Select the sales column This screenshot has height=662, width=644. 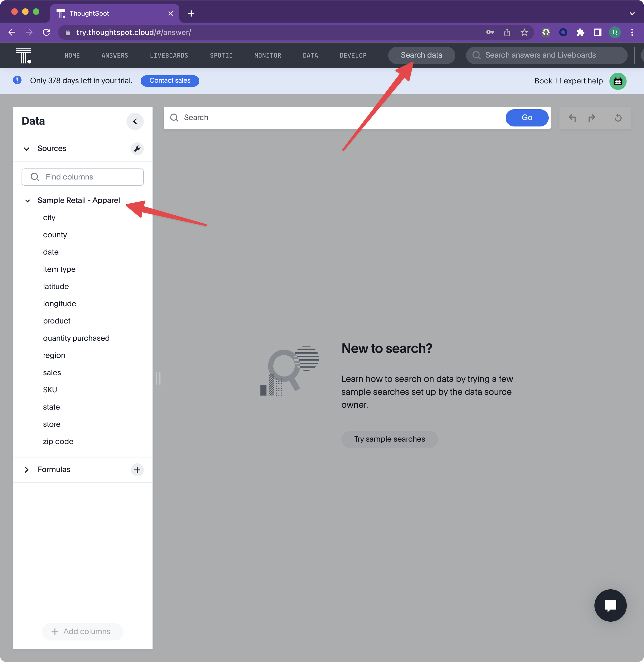pyautogui.click(x=52, y=373)
